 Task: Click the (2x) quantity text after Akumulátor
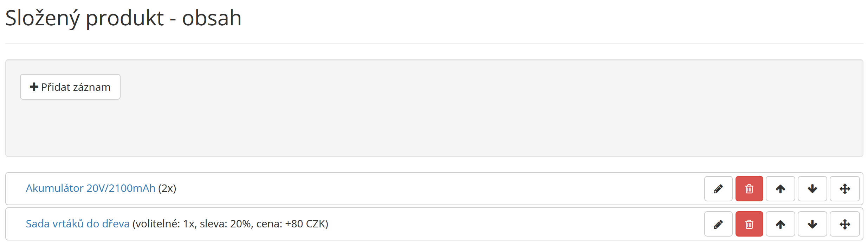pos(167,188)
